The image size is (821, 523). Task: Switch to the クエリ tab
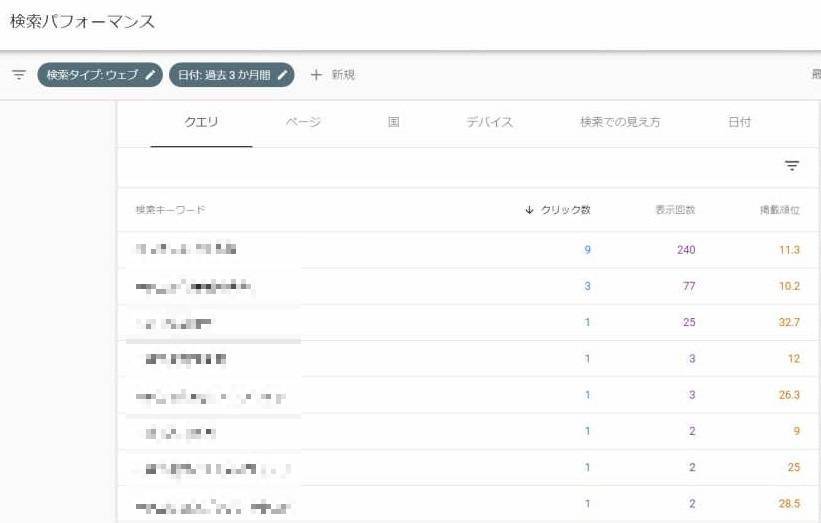tap(201, 123)
